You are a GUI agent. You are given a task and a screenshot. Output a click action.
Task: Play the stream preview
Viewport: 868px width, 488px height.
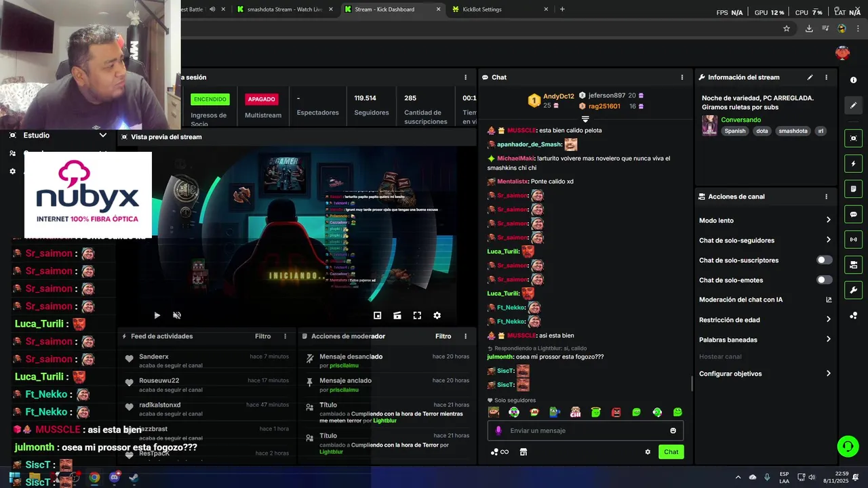coord(157,315)
